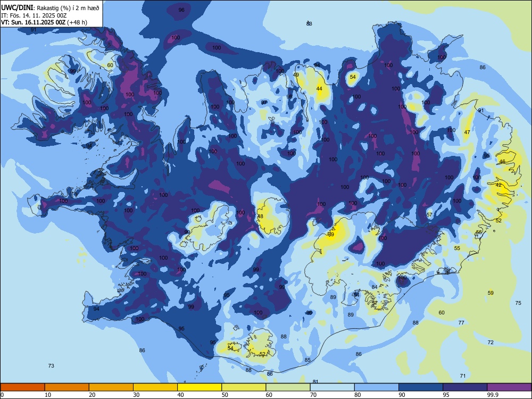Select the map value '97' in the north
The width and height of the screenshot is (532, 399).
pyautogui.click(x=264, y=103)
